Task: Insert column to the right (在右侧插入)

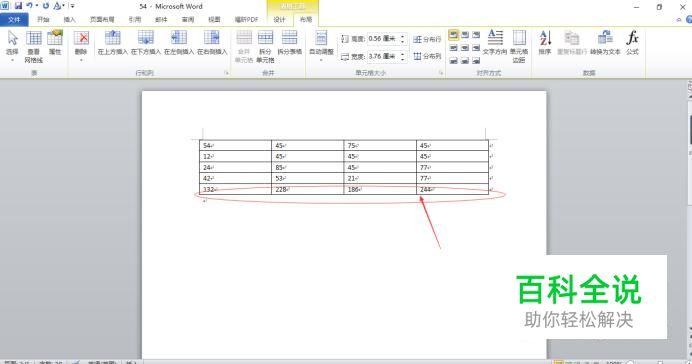Action: [x=212, y=43]
